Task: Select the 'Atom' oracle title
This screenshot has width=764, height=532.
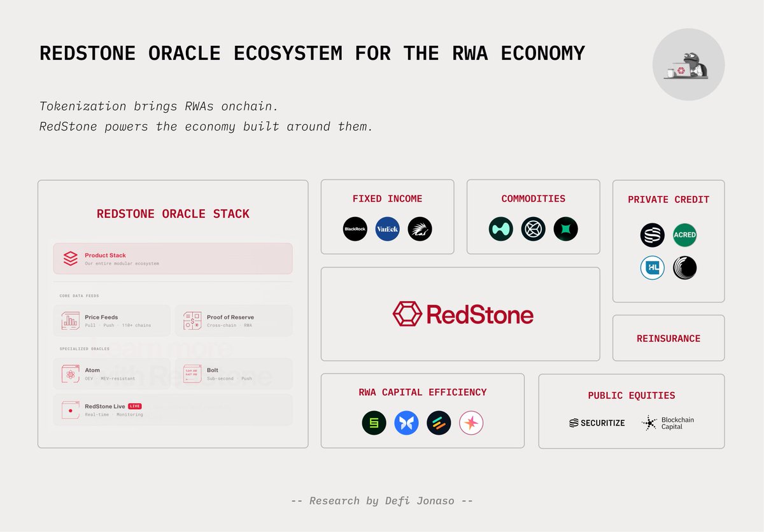Action: coord(92,370)
